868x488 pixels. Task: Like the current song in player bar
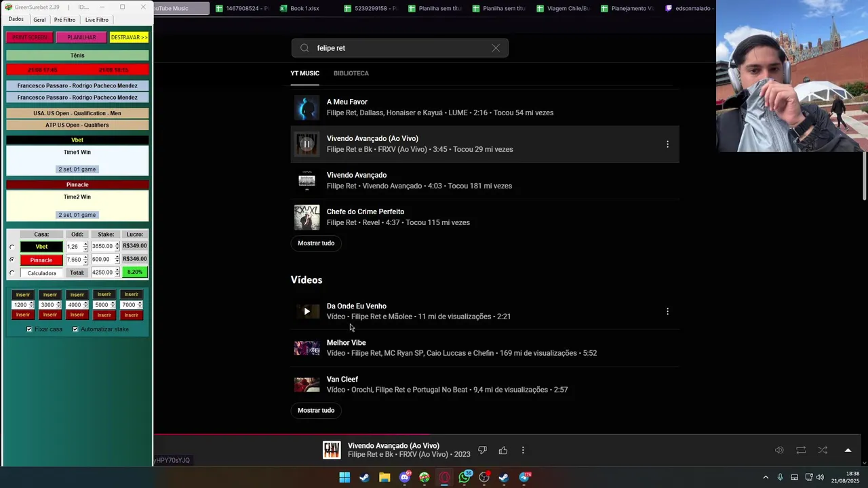tap(503, 450)
